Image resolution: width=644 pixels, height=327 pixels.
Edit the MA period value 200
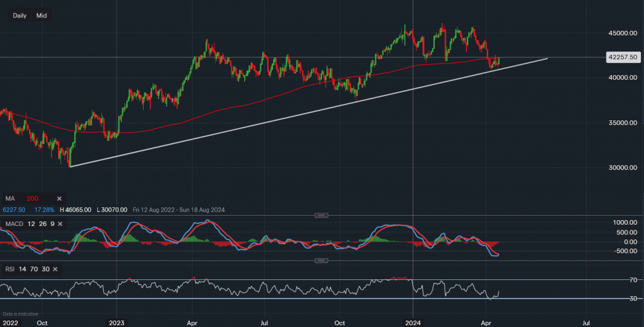coord(32,199)
